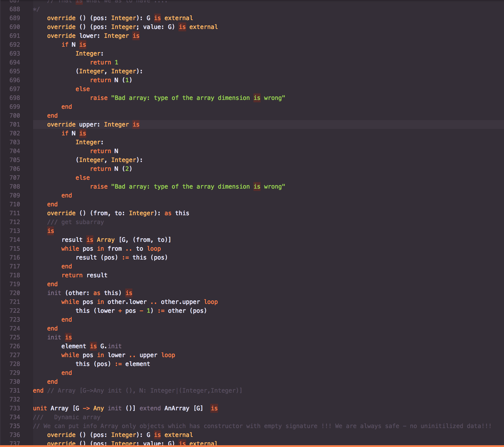This screenshot has height=447, width=504.
Task: Click the "Bad array" string on line 708
Action: [198, 187]
